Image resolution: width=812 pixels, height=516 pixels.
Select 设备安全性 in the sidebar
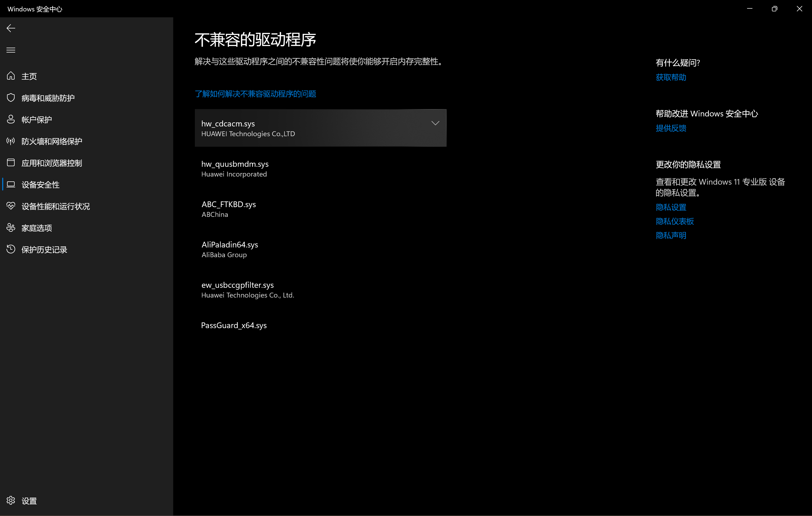[x=41, y=185]
